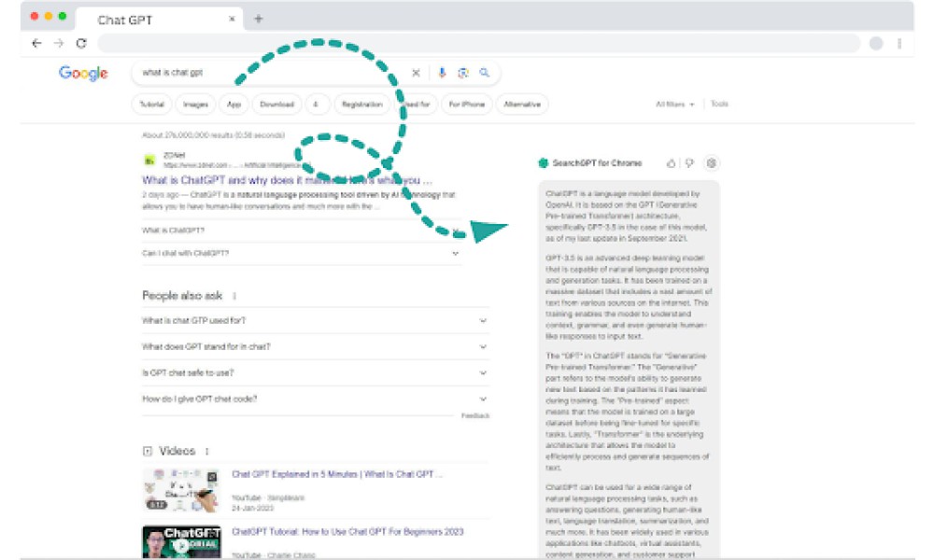Reload the page with the refresh icon

81,43
